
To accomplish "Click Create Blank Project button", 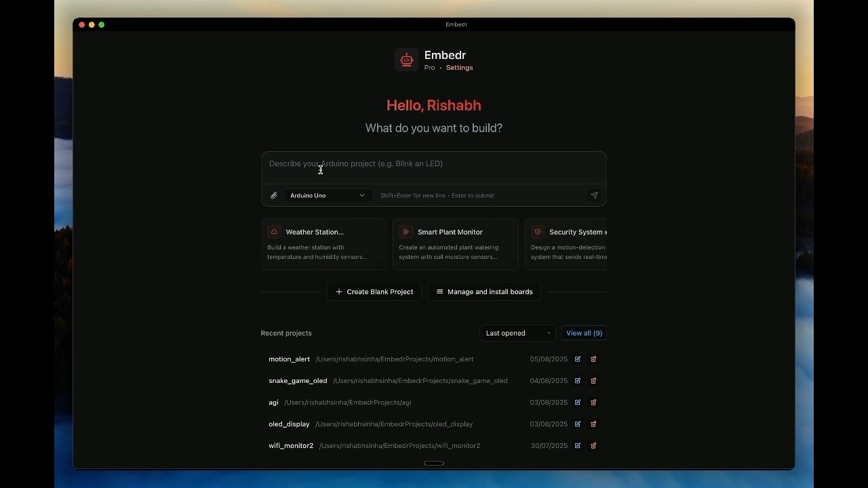I will 374,292.
